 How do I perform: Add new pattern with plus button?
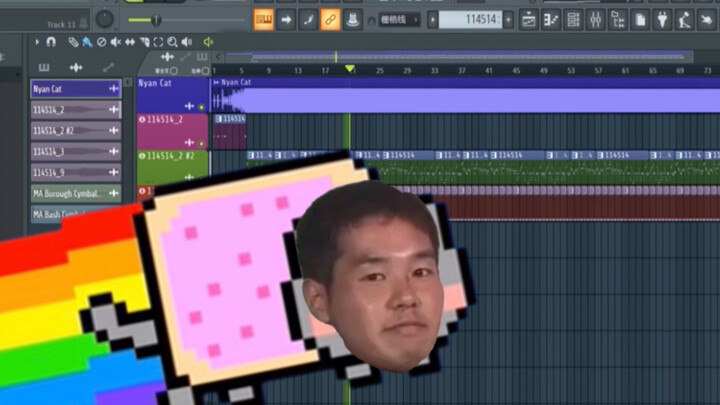click(508, 20)
